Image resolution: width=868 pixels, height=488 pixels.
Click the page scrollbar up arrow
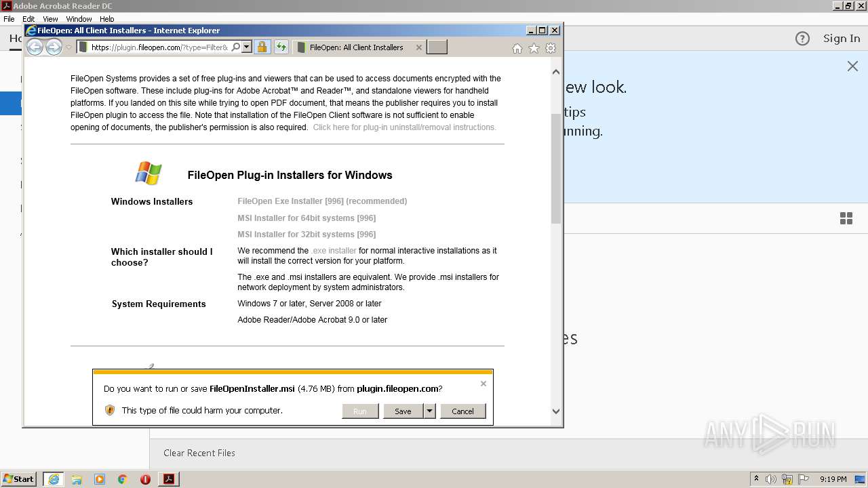coord(556,72)
